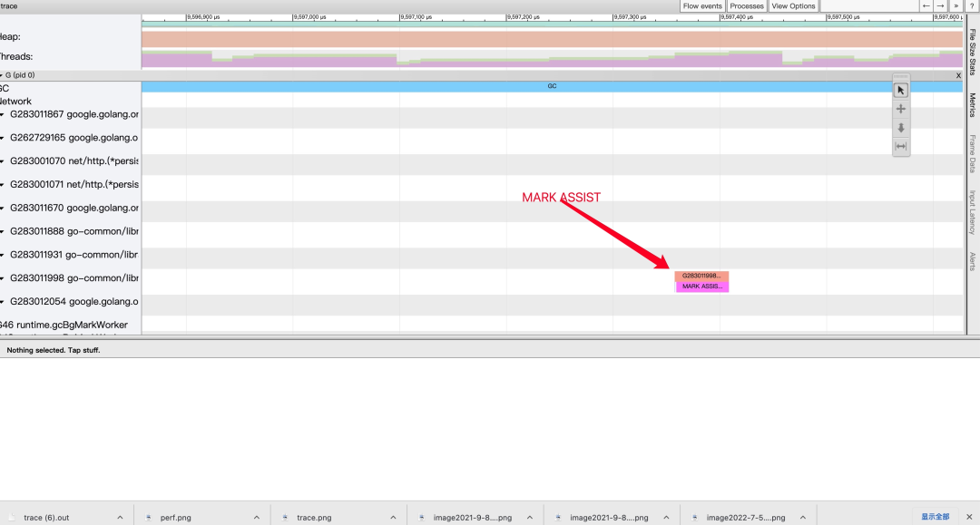Close the G (pid 0) process track
980x525 pixels.
(958, 75)
